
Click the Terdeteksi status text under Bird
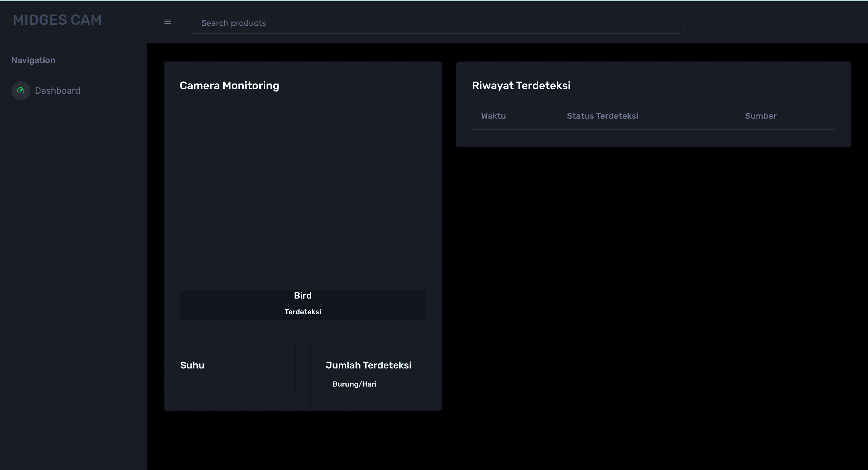[x=303, y=312]
